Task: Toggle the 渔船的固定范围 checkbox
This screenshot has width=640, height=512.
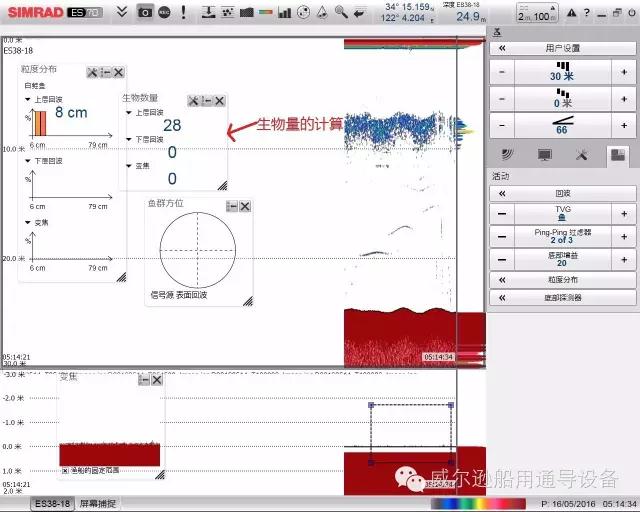Action: [x=65, y=470]
